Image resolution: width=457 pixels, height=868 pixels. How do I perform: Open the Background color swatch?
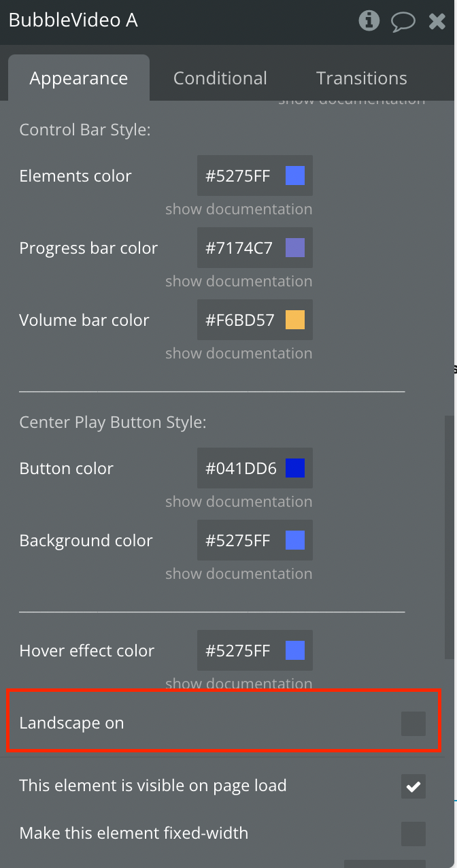point(295,541)
